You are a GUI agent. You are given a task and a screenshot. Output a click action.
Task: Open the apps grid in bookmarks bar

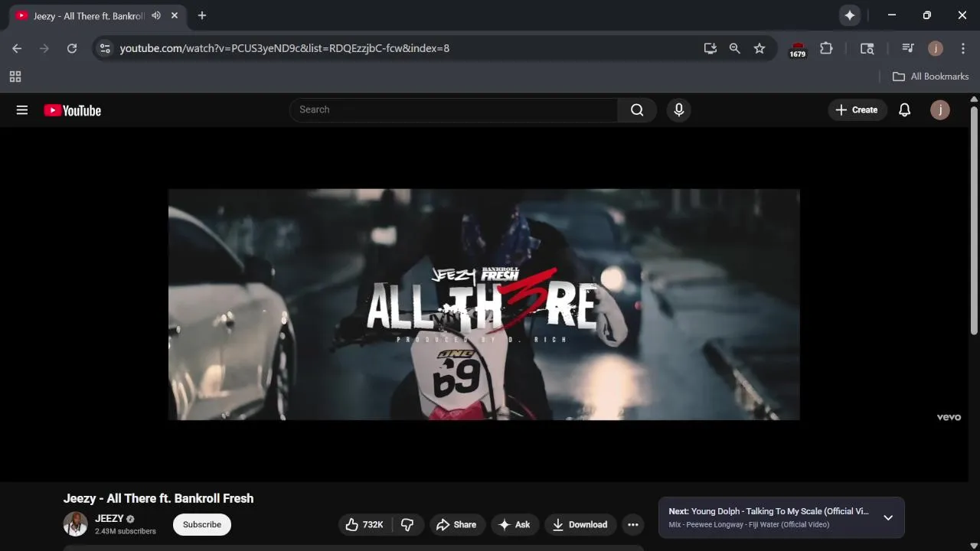(15, 77)
